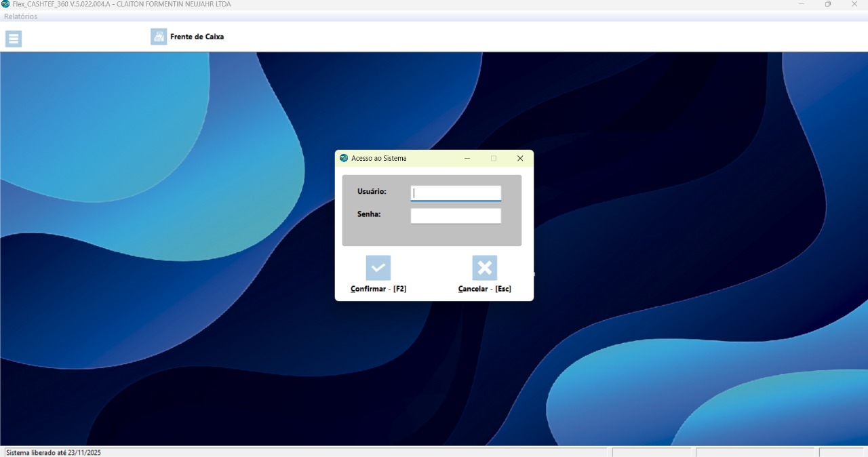Click the X icon above Cancelar

(484, 268)
